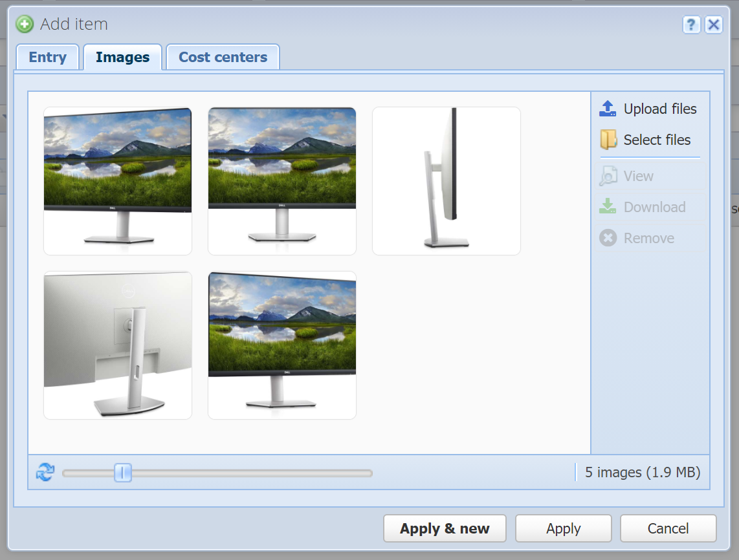The width and height of the screenshot is (739, 560).
Task: Click the Upload files arrow icon
Action: (608, 109)
